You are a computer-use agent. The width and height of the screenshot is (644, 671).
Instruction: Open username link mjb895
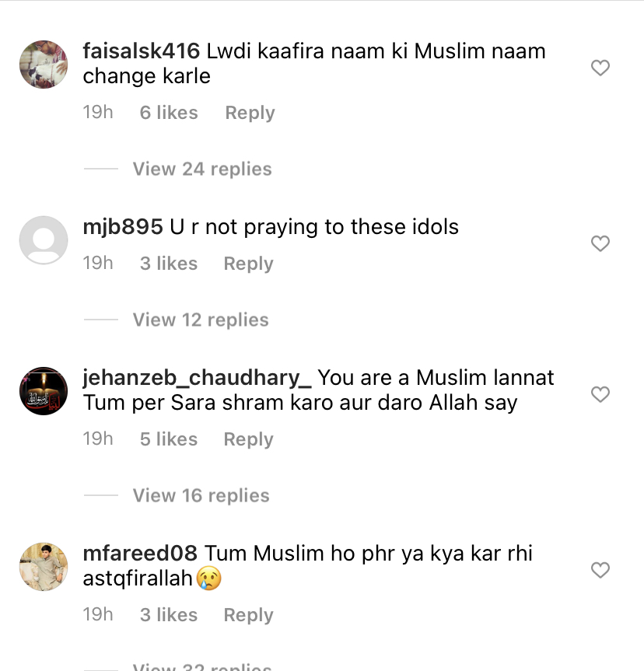click(x=123, y=228)
